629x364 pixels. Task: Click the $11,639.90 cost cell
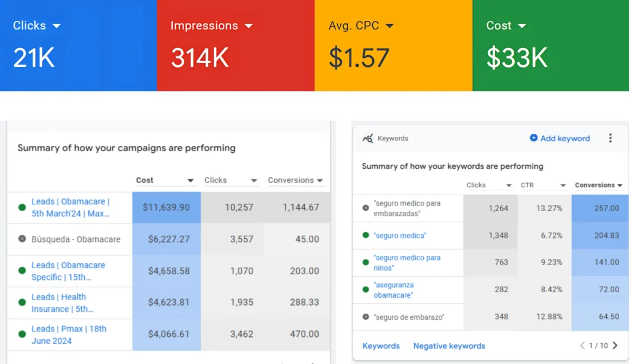[166, 207]
